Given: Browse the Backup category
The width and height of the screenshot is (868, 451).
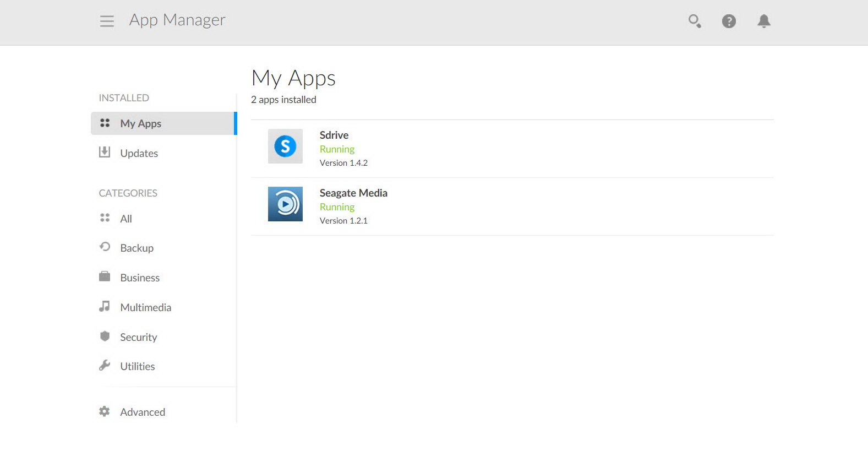Looking at the screenshot, I should pyautogui.click(x=137, y=248).
